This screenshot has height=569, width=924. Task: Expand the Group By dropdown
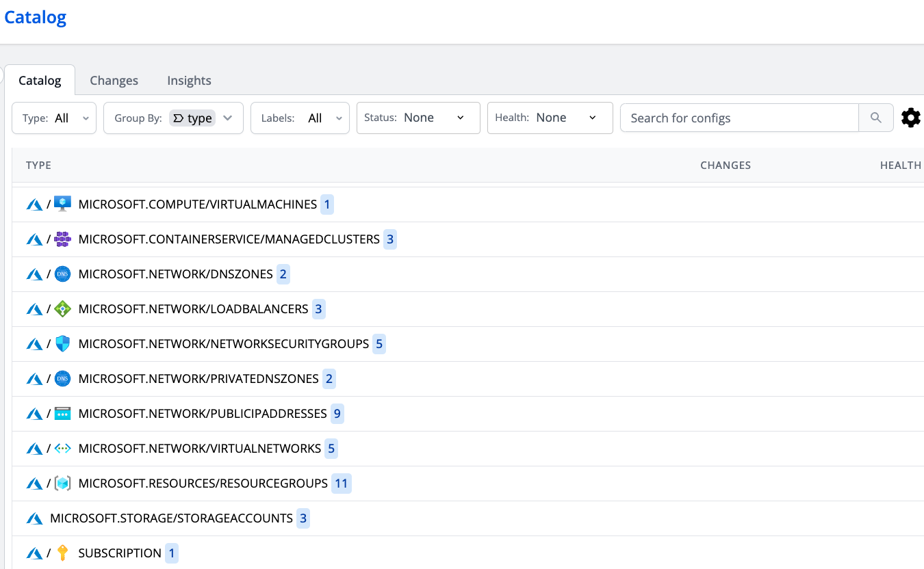[173, 118]
